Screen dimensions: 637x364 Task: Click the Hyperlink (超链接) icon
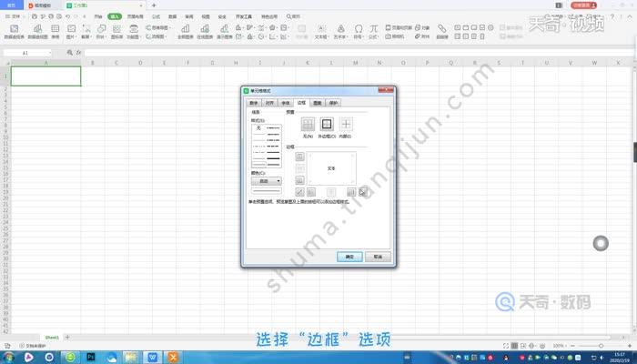(442, 31)
